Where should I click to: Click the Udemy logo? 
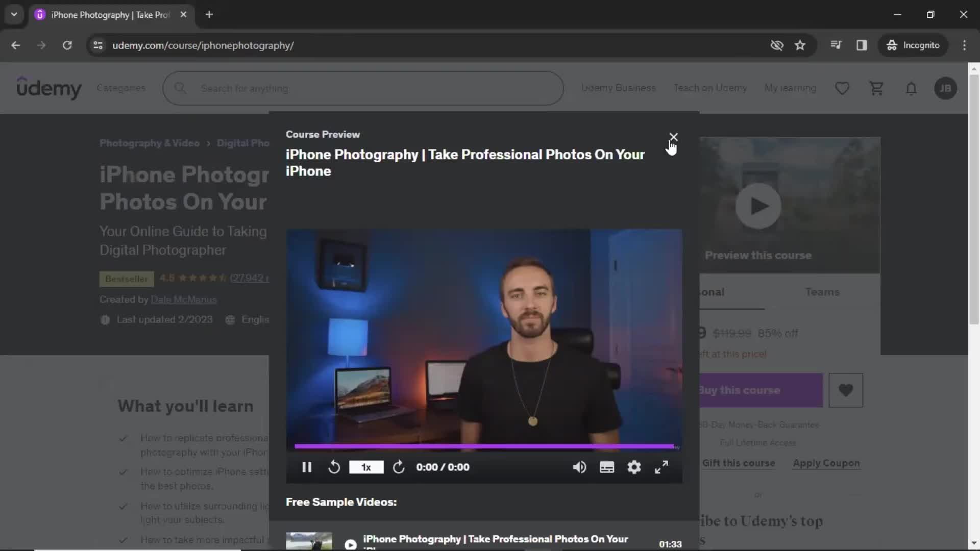(48, 88)
